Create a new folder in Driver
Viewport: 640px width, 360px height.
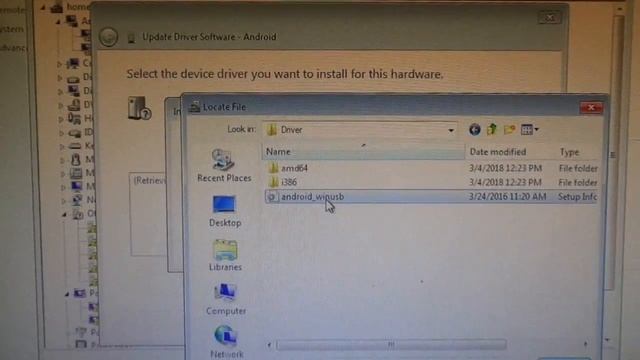point(509,130)
